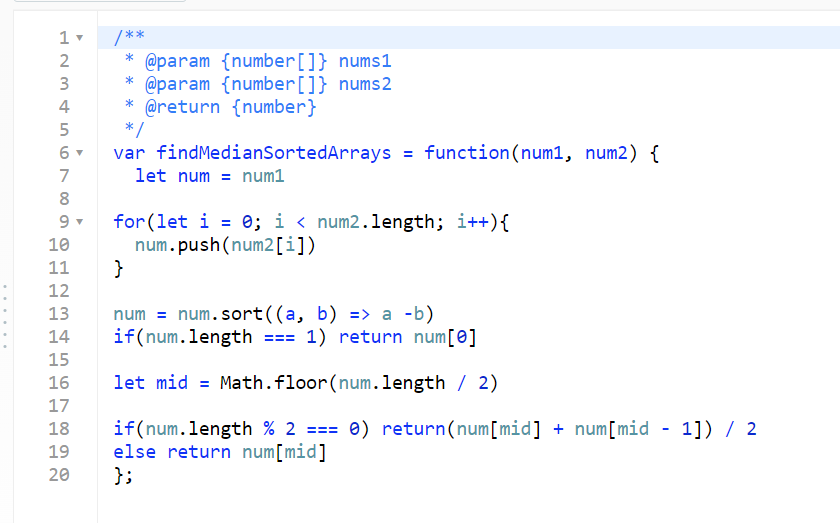The width and height of the screenshot is (840, 523).
Task: Click 'push' on line 10
Action: click(199, 245)
